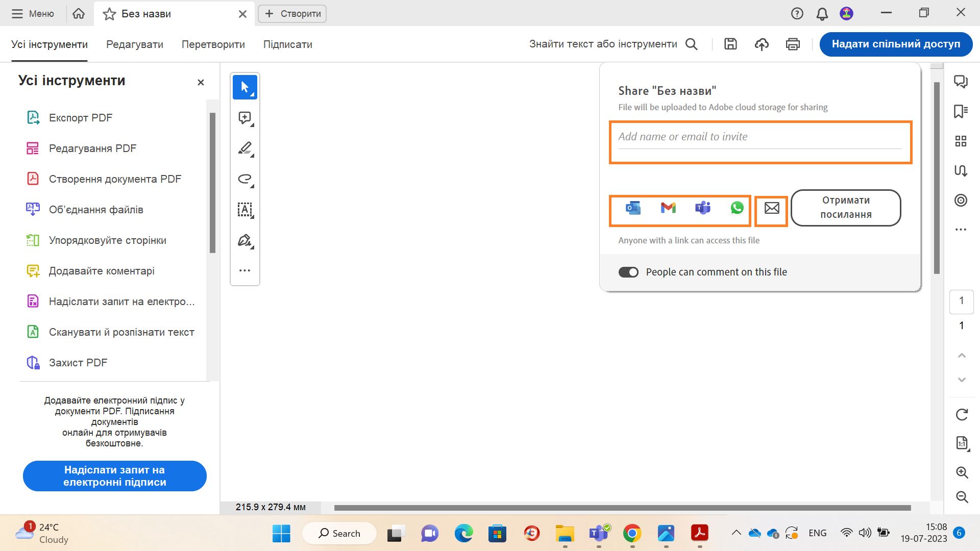
Task: Share via WhatsApp icon
Action: point(737,208)
